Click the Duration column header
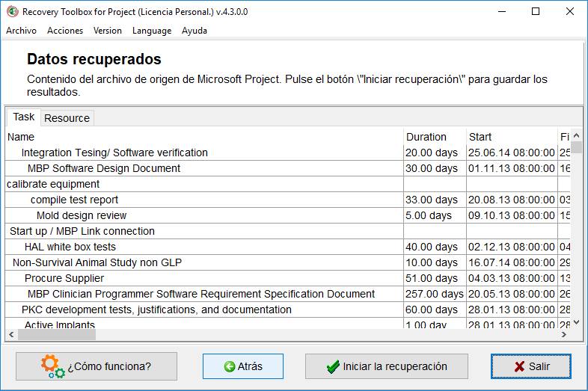The image size is (588, 391). point(435,137)
